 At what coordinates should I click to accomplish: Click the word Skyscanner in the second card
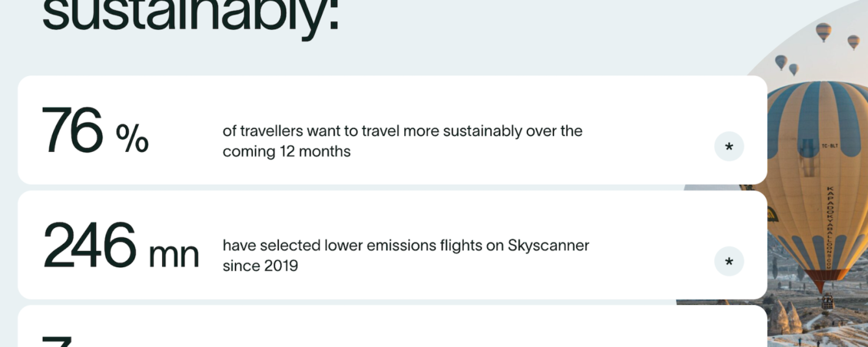(548, 245)
